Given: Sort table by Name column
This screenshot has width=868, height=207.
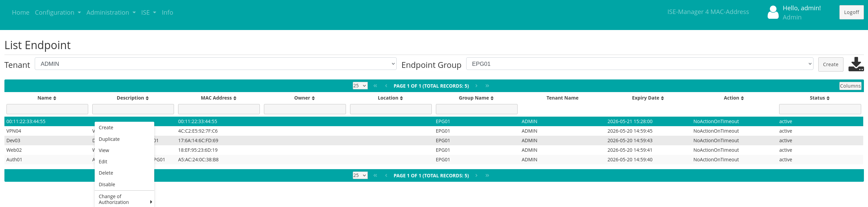Looking at the screenshot, I should (47, 98).
